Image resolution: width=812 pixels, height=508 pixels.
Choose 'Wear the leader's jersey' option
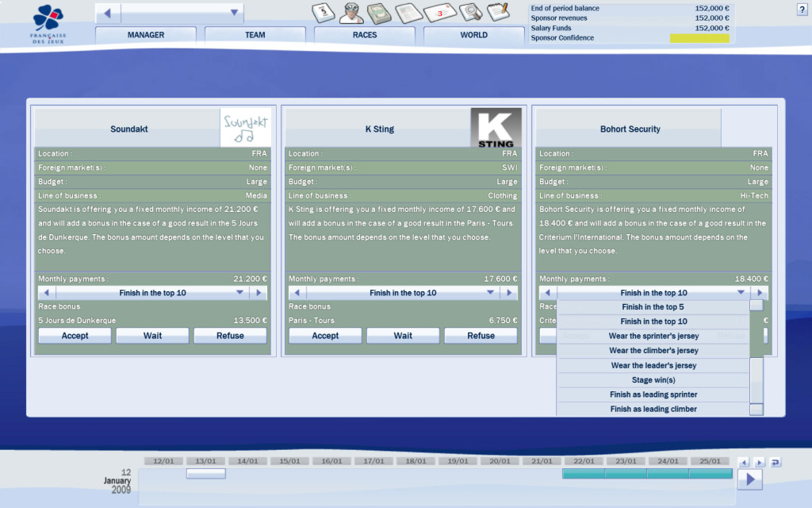point(653,366)
